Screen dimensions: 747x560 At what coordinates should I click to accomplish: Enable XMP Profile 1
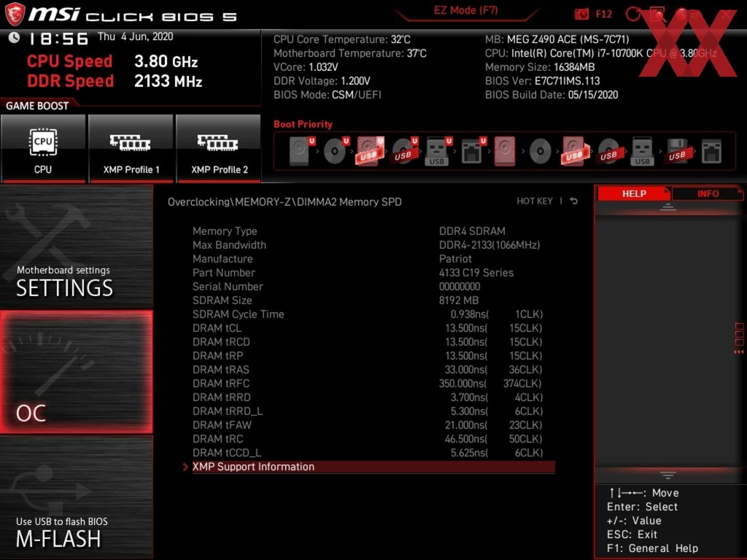click(x=131, y=148)
